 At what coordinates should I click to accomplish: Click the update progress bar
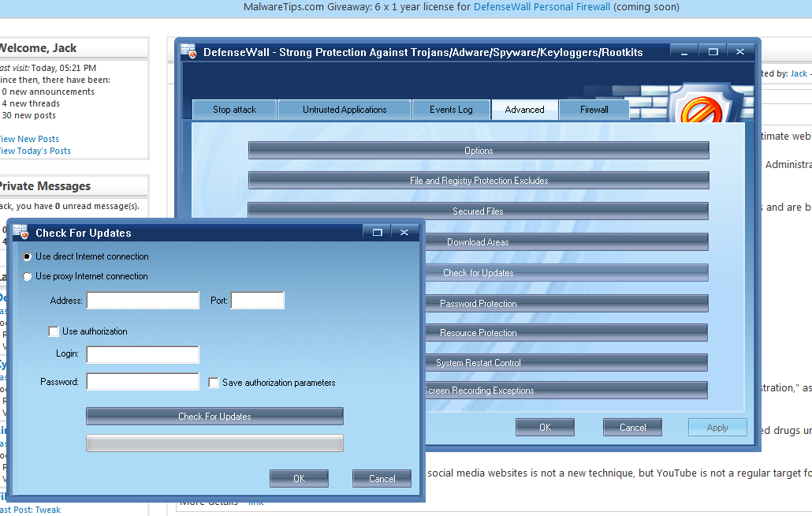click(x=214, y=443)
